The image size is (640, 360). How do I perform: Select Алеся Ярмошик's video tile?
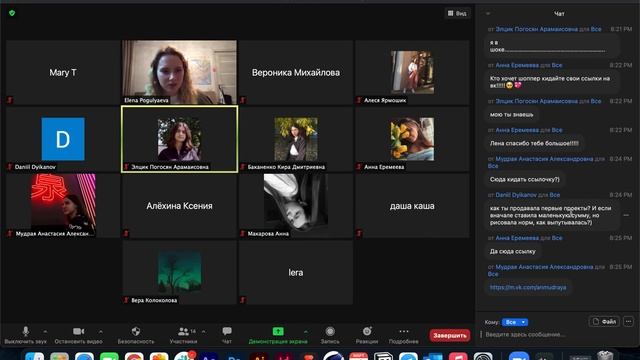pyautogui.click(x=412, y=72)
